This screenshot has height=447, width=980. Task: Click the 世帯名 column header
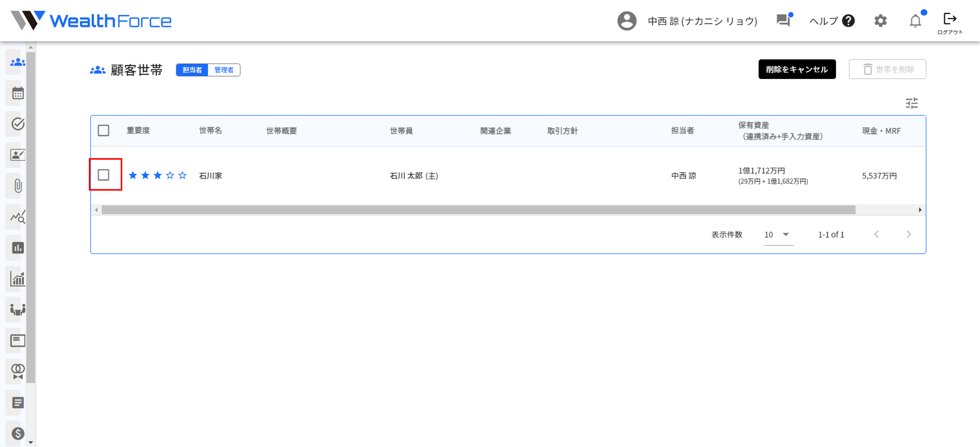coord(210,131)
